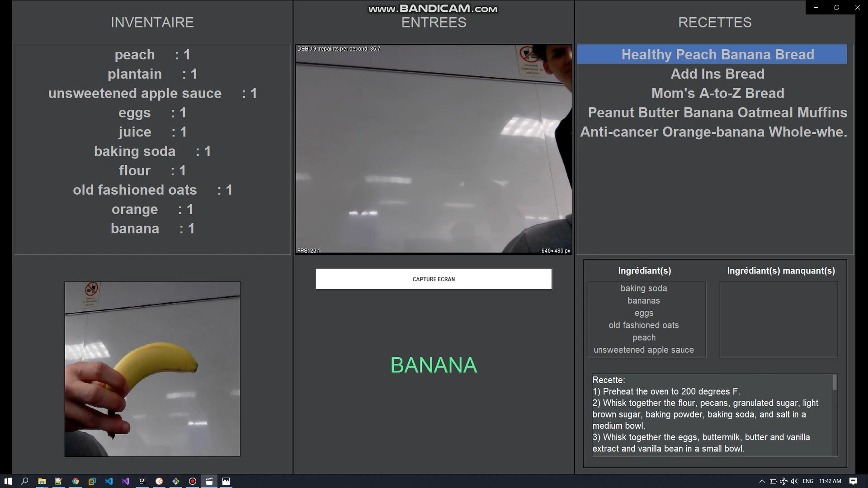Select Anti-cancer Orange-banana Whole-wheat recipe
The height and width of the screenshot is (488, 868).
pyautogui.click(x=713, y=132)
